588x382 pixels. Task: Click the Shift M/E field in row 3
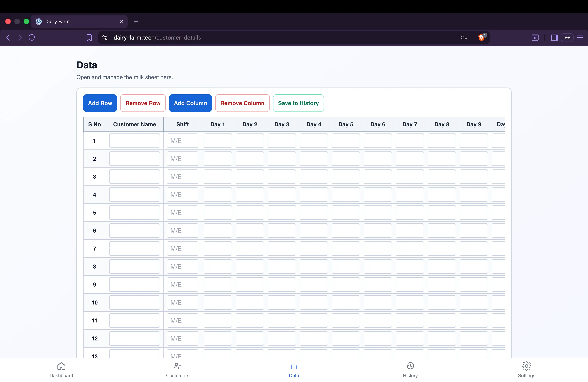(182, 177)
